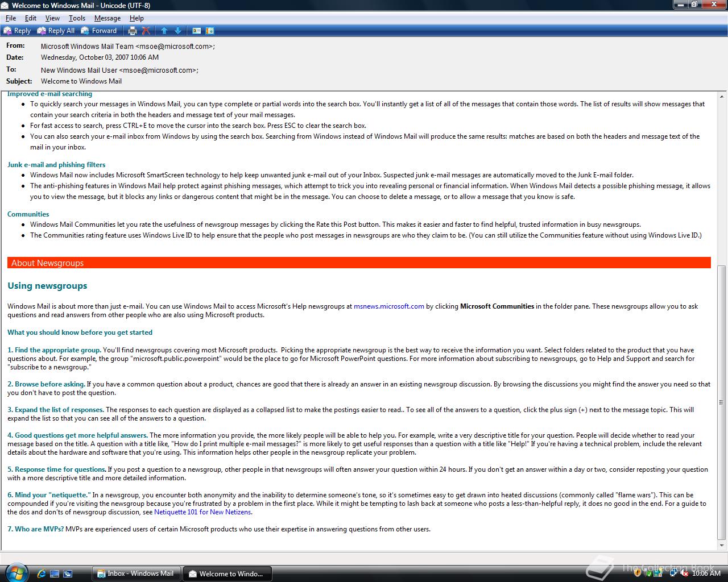Click 2. Browse before asking.
The height and width of the screenshot is (582, 728).
pyautogui.click(x=46, y=384)
